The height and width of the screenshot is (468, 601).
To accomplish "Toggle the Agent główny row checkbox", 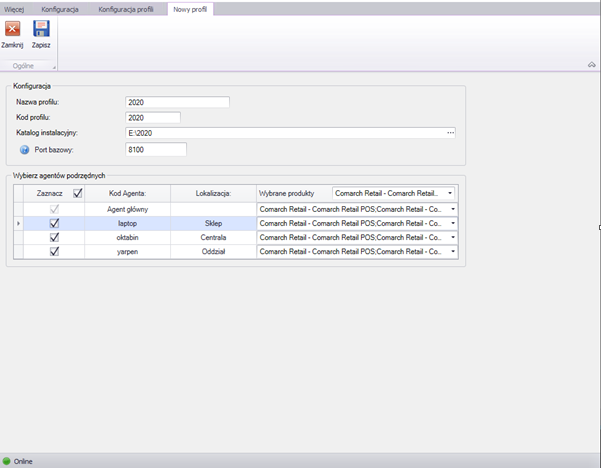I will pos(54,209).
